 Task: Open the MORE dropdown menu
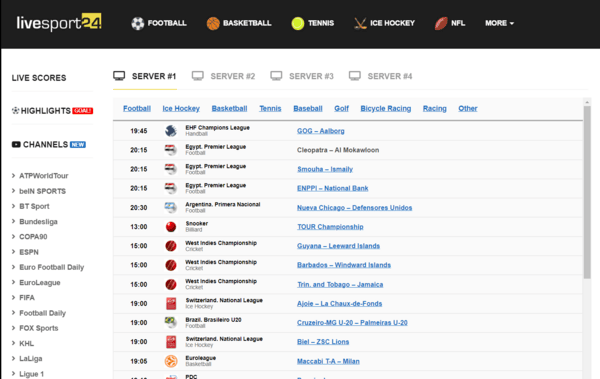pyautogui.click(x=499, y=23)
